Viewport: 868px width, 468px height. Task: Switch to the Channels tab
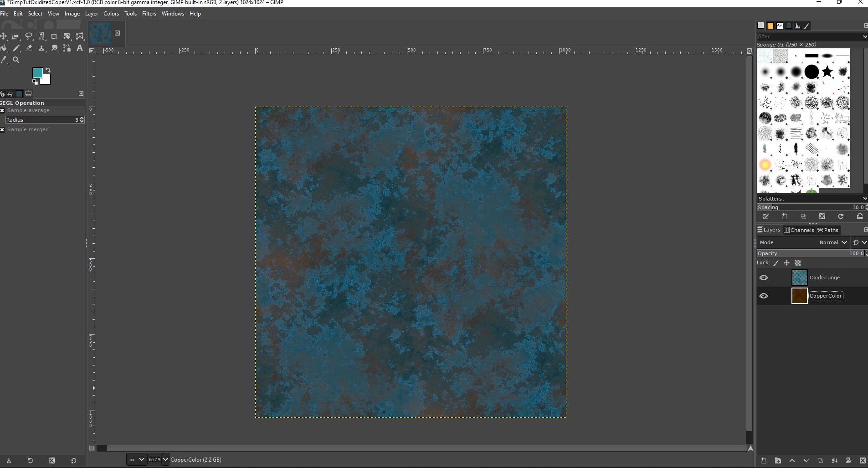pyautogui.click(x=799, y=230)
